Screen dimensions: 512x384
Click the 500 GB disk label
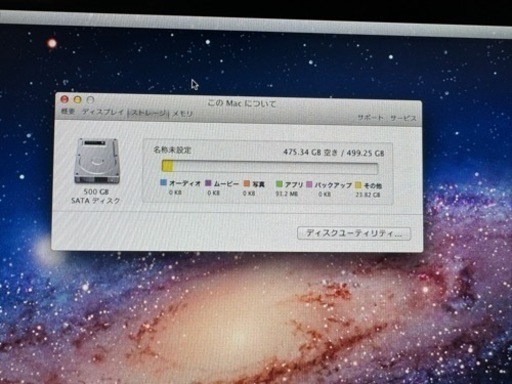(x=96, y=191)
